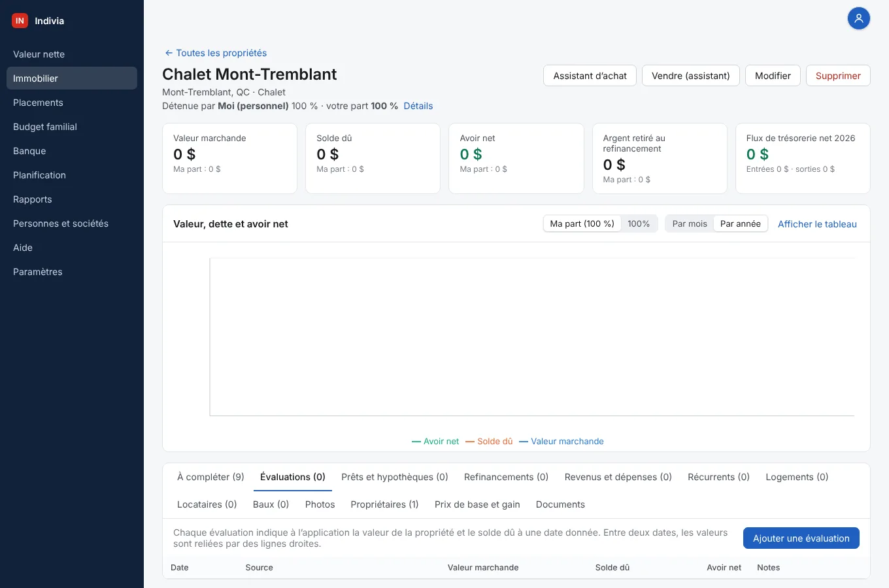Toggle the Solde dû legend series
Screen dimensions: 889x588
(x=489, y=442)
